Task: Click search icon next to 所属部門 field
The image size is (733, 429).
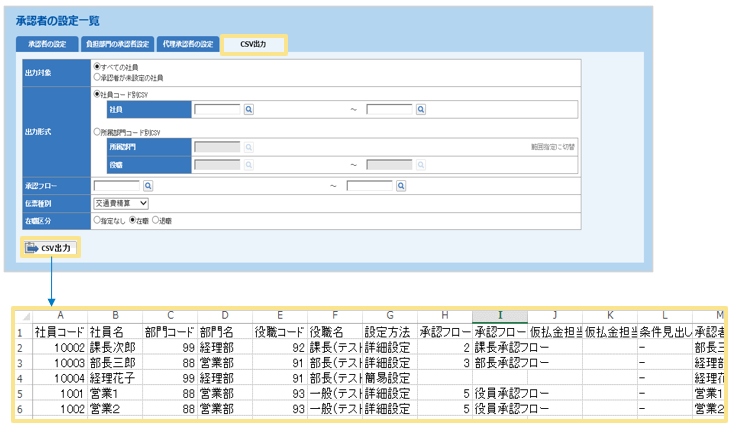Action: tap(248, 146)
